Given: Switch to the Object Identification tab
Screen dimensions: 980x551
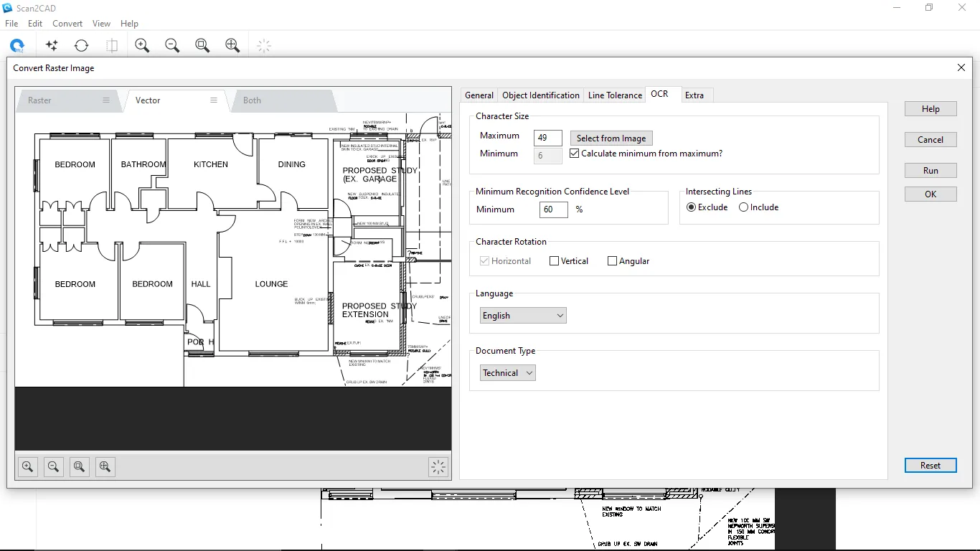Looking at the screenshot, I should tap(541, 95).
